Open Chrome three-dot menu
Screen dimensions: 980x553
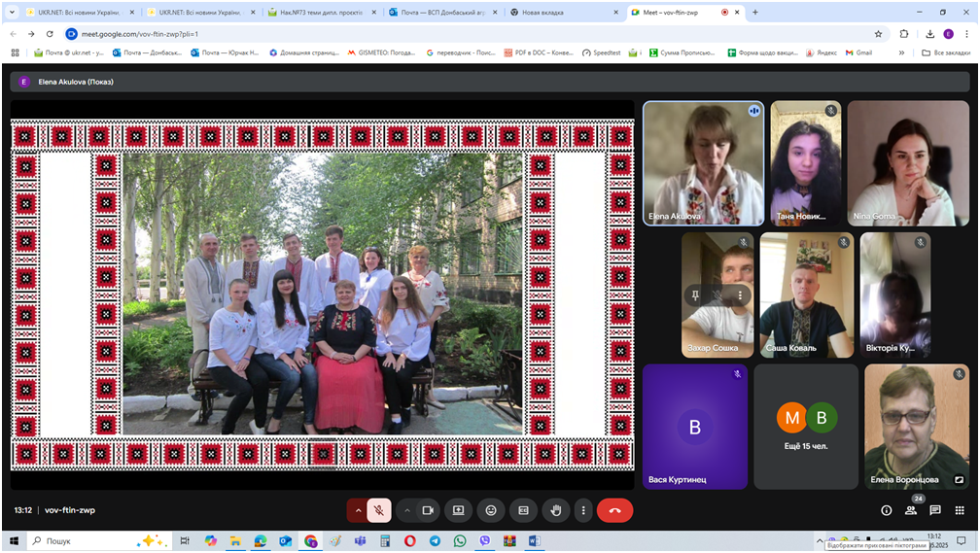click(x=966, y=34)
